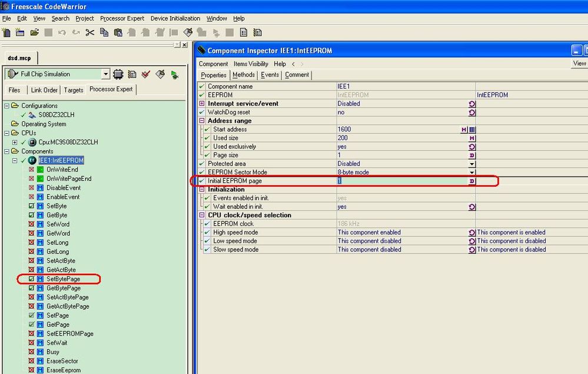Open target settings chip icon beside Full Chip Simulation
The height and width of the screenshot is (374, 588).
[x=118, y=74]
